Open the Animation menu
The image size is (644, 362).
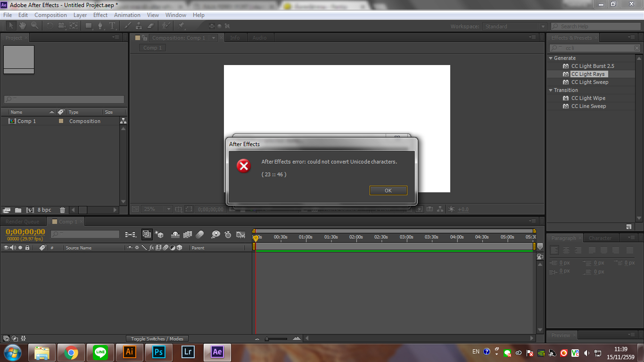click(x=127, y=15)
